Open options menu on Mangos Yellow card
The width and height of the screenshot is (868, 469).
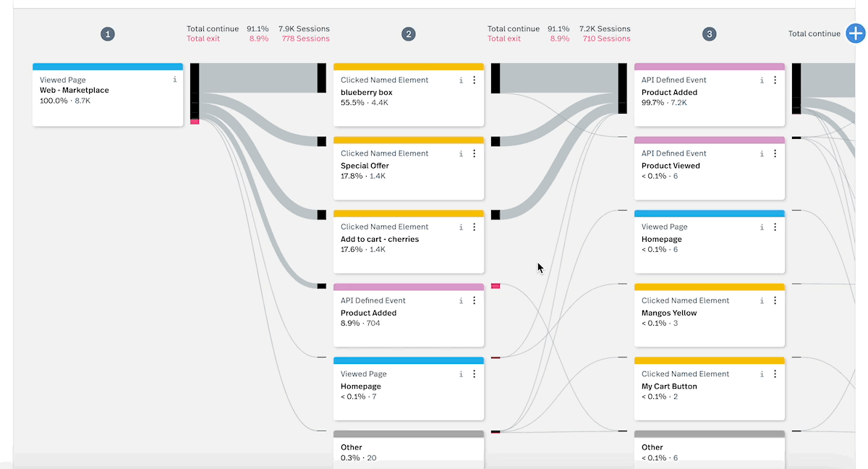click(775, 300)
